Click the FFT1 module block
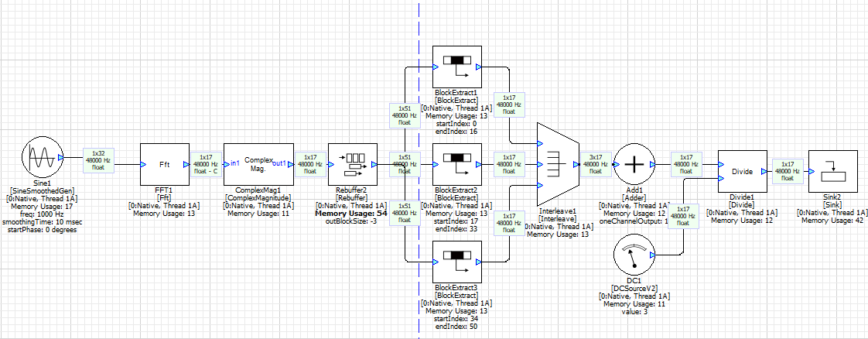Viewport: 868px width, 339px height. click(x=164, y=165)
